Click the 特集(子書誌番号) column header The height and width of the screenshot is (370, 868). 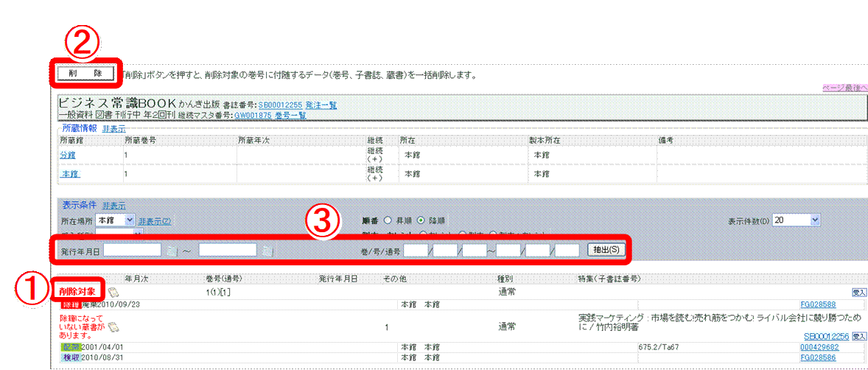pos(609,279)
